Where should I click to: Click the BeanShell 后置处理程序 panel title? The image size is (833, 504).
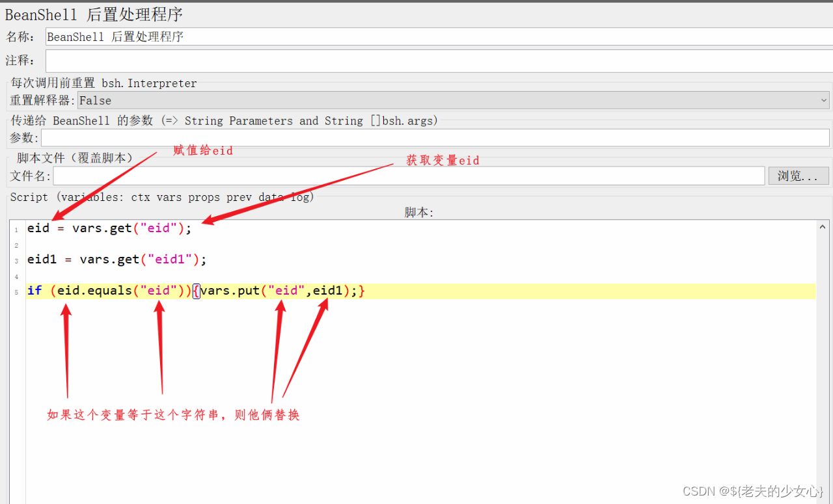94,14
